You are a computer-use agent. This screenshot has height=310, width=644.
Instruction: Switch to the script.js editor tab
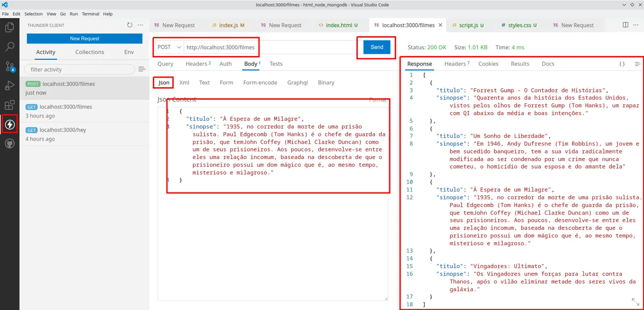pos(468,25)
